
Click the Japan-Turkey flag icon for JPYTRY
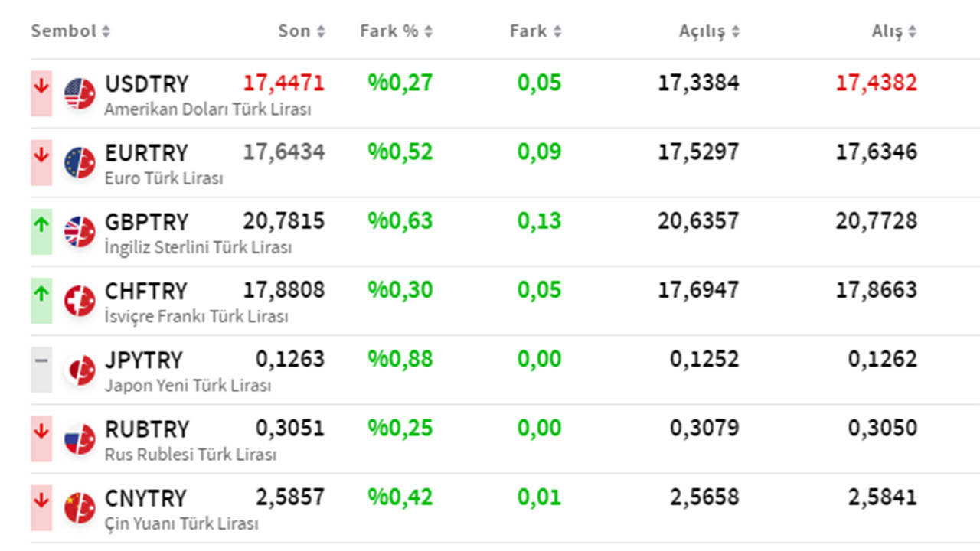[x=80, y=370]
